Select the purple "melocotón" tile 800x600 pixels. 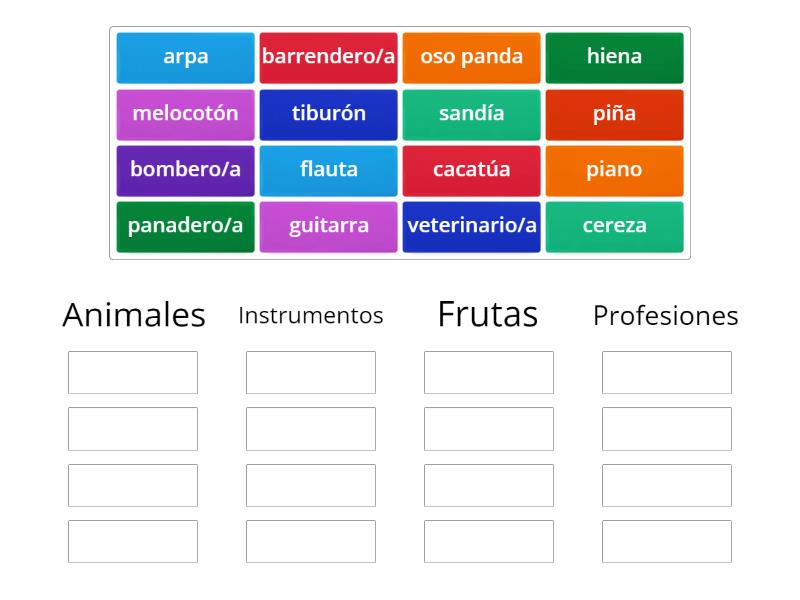[185, 114]
